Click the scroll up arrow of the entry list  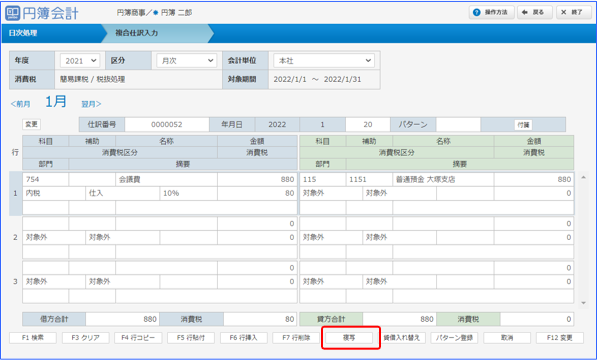(x=583, y=178)
